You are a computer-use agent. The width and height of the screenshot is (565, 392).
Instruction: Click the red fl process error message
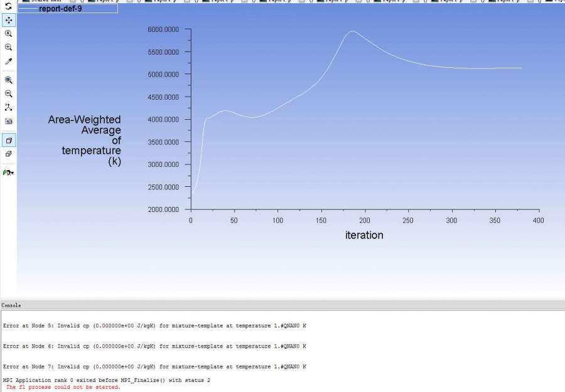(x=63, y=387)
